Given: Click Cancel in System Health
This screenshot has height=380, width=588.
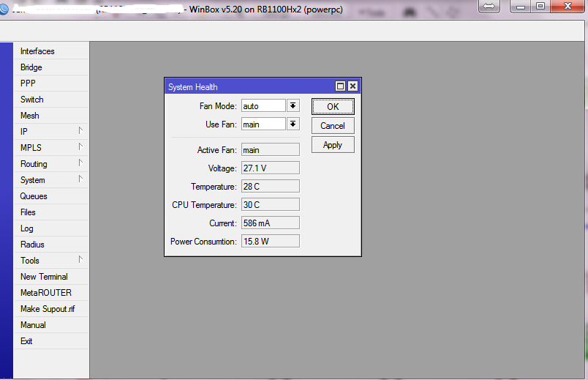Looking at the screenshot, I should (333, 126).
